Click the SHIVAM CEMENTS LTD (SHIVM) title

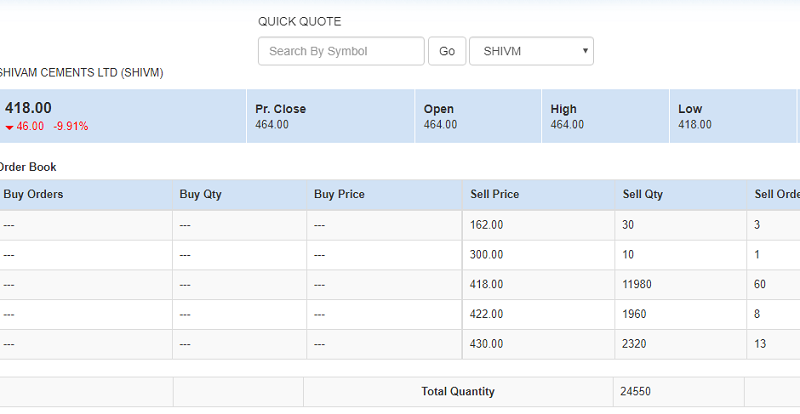point(81,72)
